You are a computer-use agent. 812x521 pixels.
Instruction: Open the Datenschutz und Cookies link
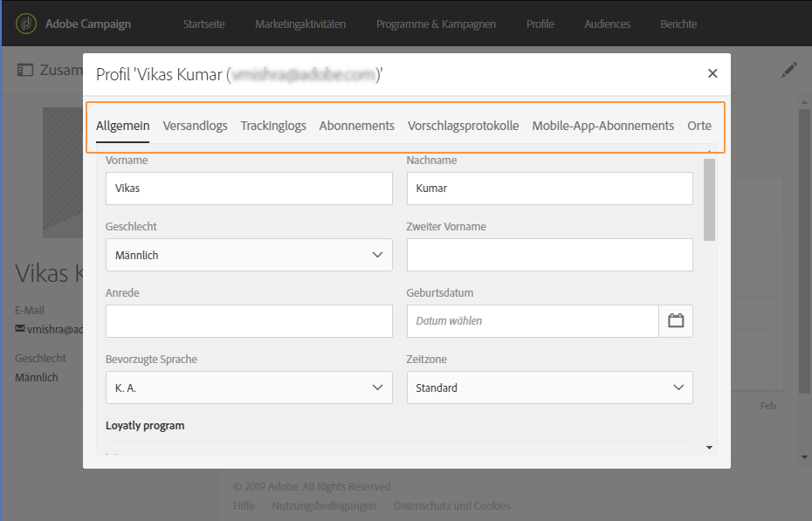pos(451,505)
